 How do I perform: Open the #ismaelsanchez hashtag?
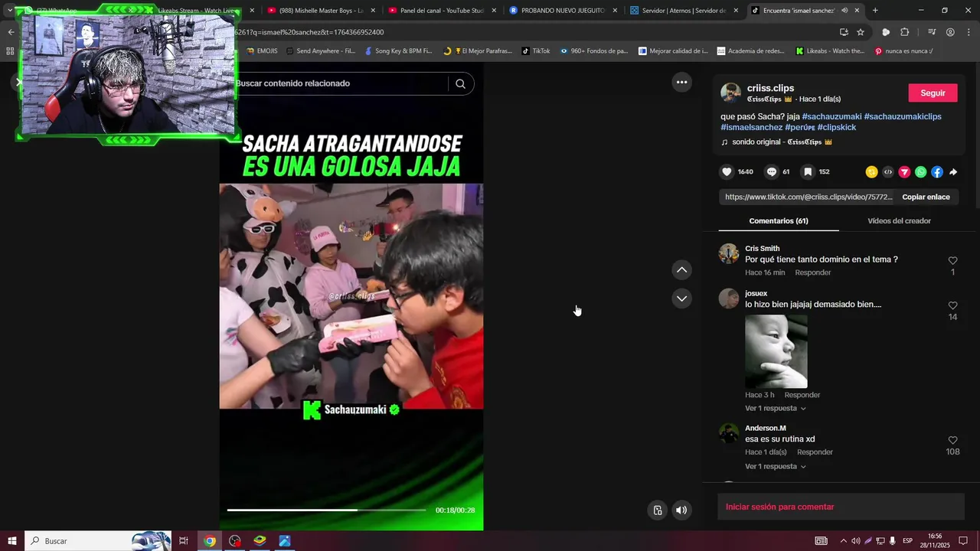751,127
